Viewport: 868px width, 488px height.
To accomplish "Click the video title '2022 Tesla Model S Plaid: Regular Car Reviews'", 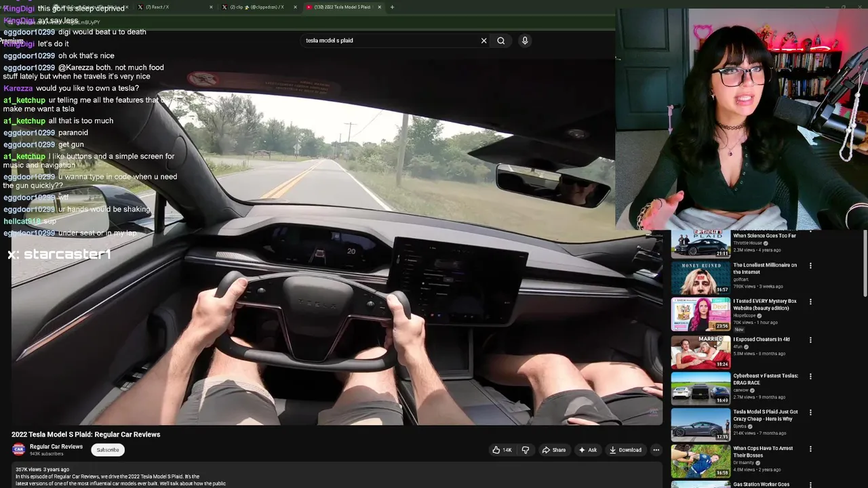I will (x=86, y=434).
